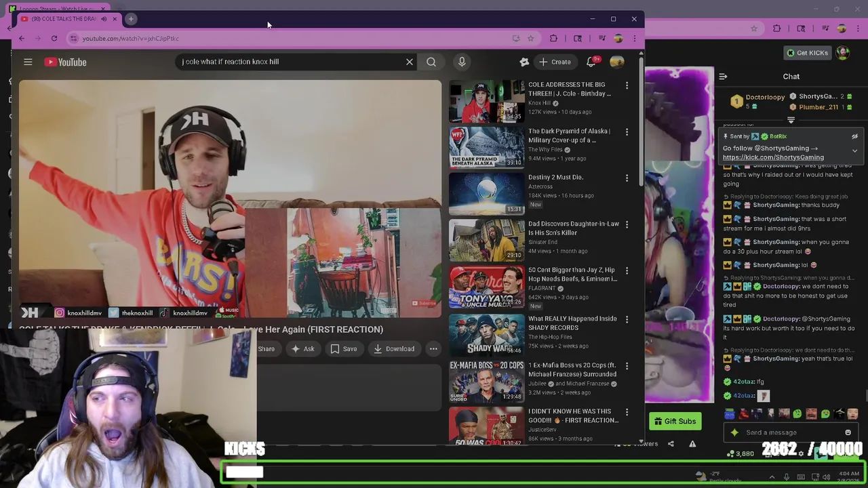This screenshot has height=488, width=868.
Task: Open the kick.com/ShortysGaming link
Action: 773,157
